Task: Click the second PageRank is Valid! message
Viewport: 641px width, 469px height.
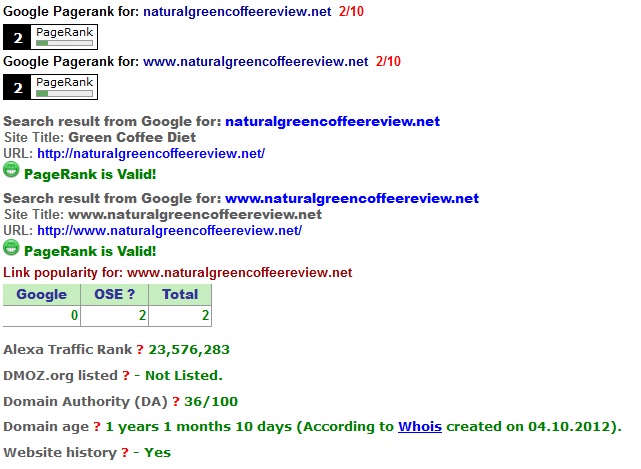Action: [x=90, y=251]
